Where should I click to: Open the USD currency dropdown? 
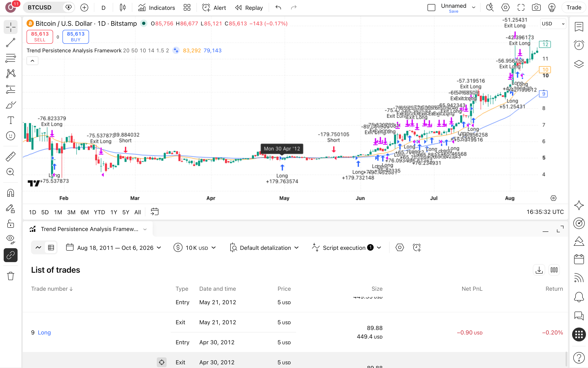(553, 24)
